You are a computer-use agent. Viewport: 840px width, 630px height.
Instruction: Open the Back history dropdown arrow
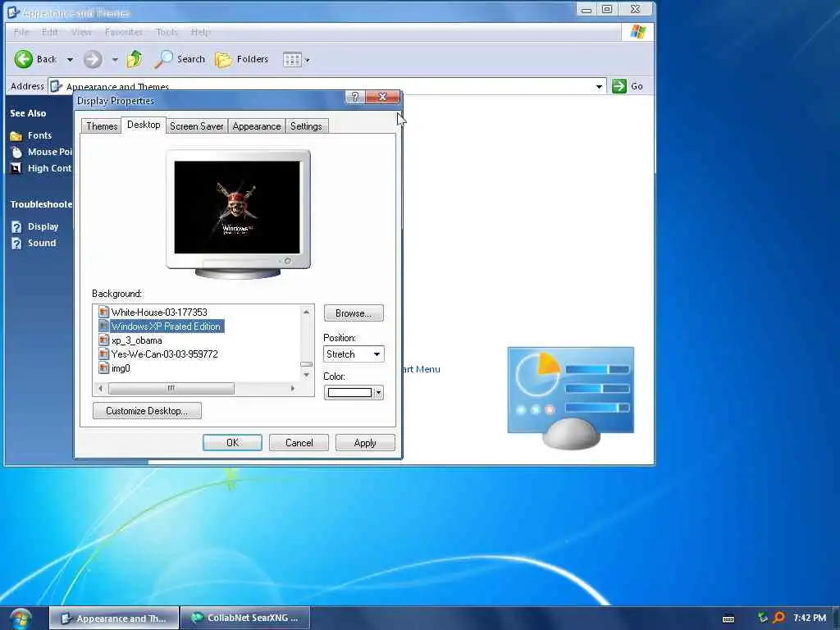pos(70,59)
